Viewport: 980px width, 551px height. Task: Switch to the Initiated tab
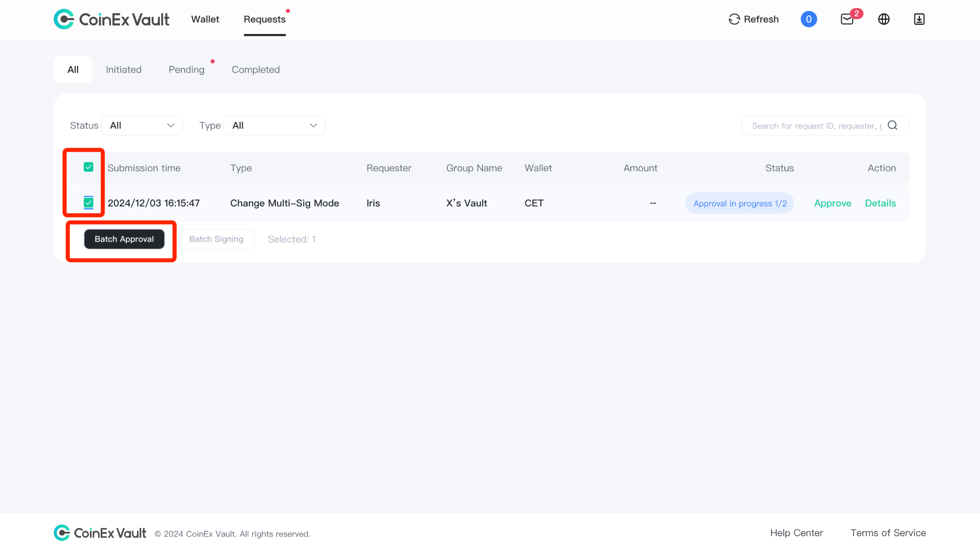123,69
